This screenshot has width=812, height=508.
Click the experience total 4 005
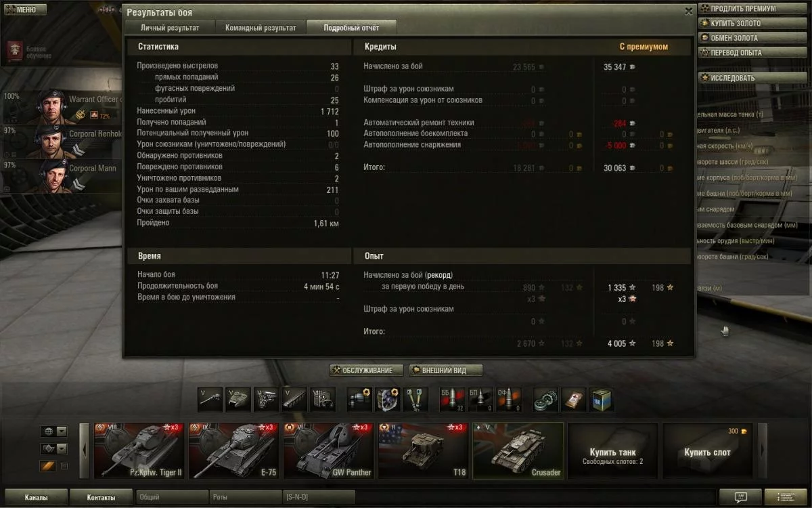point(616,343)
